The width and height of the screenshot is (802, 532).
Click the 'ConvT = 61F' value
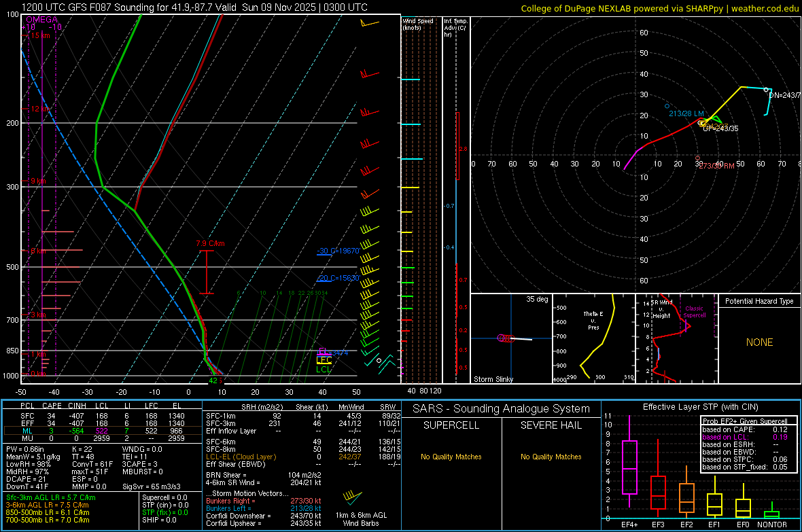92,464
